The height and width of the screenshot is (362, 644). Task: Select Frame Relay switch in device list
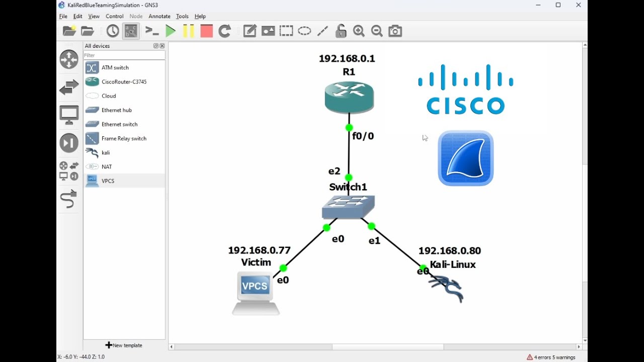124,138
